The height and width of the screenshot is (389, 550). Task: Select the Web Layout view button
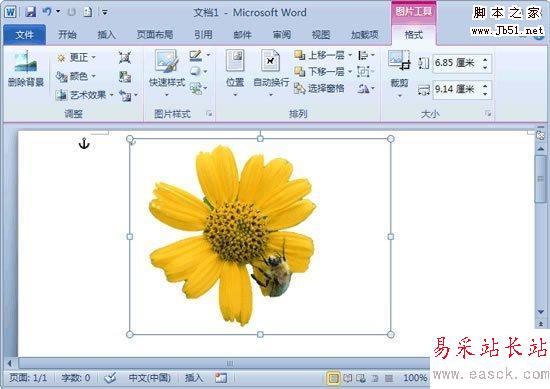(361, 378)
